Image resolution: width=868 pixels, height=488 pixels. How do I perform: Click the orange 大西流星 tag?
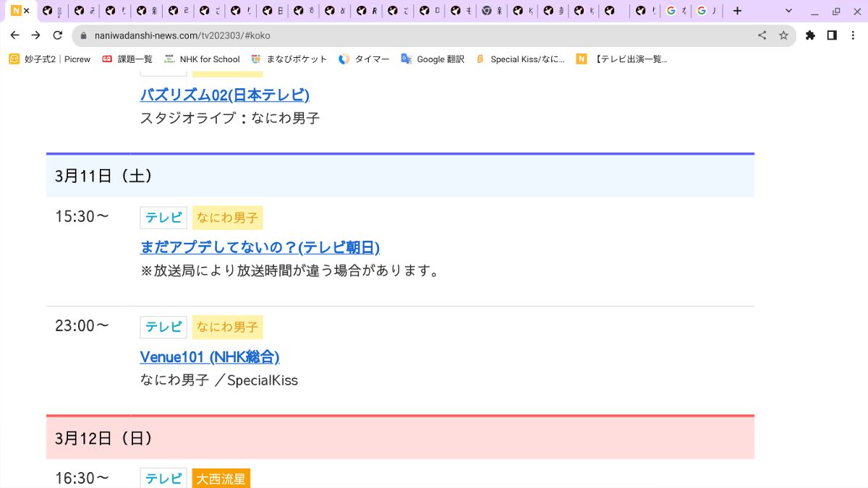pyautogui.click(x=221, y=478)
